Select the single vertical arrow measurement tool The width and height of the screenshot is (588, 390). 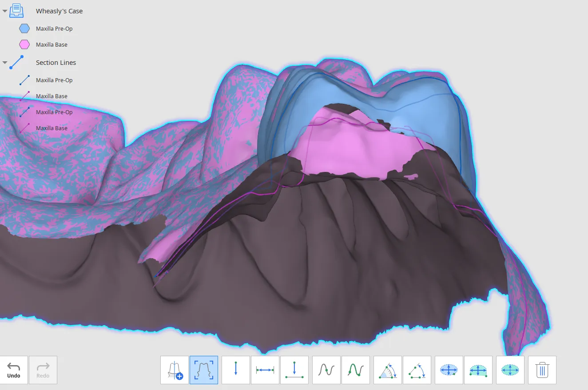[x=236, y=370]
